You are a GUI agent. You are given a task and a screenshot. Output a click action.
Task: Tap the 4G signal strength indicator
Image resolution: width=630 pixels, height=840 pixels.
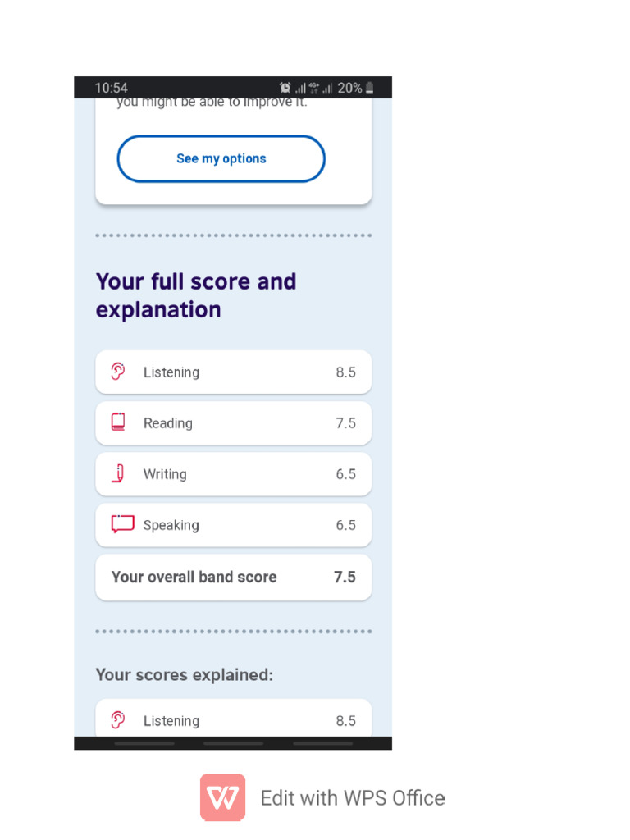pos(314,88)
